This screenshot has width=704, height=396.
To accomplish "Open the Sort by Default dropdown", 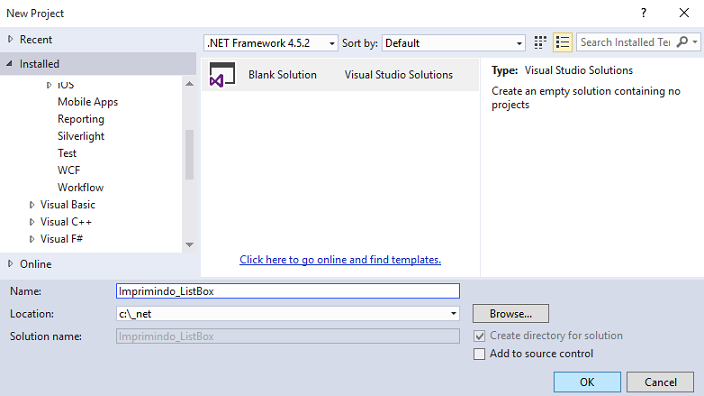I will coord(453,43).
